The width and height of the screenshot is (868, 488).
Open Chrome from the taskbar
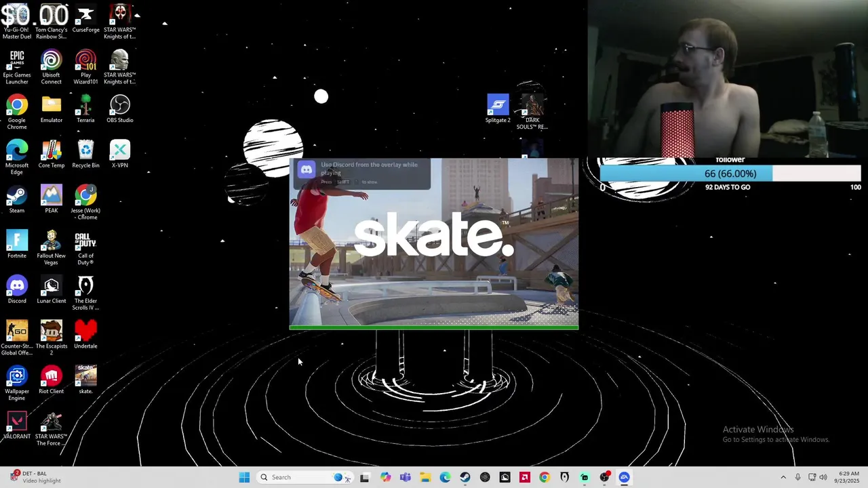coord(545,477)
